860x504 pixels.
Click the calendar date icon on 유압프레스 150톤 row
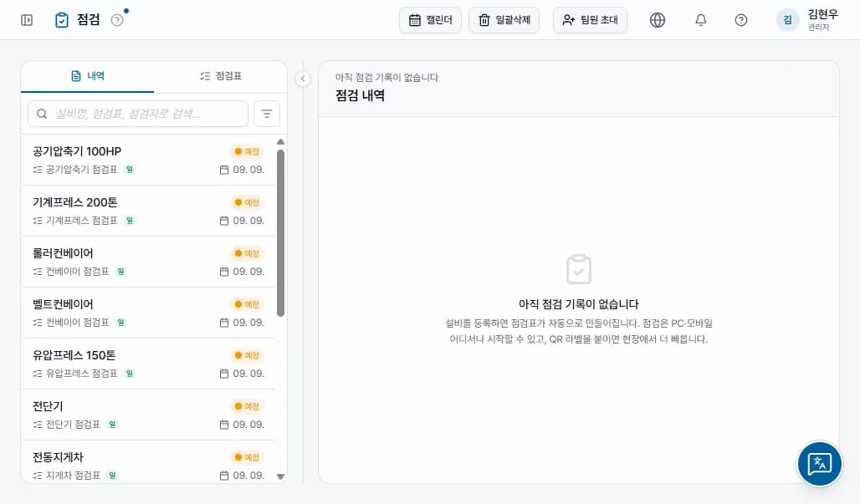click(223, 374)
